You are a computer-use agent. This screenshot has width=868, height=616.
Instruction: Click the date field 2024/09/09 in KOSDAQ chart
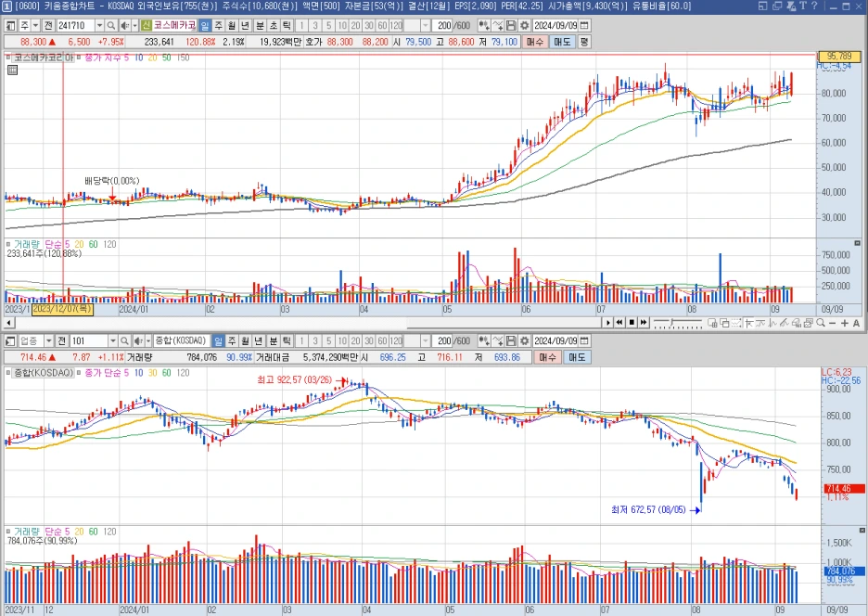click(555, 340)
